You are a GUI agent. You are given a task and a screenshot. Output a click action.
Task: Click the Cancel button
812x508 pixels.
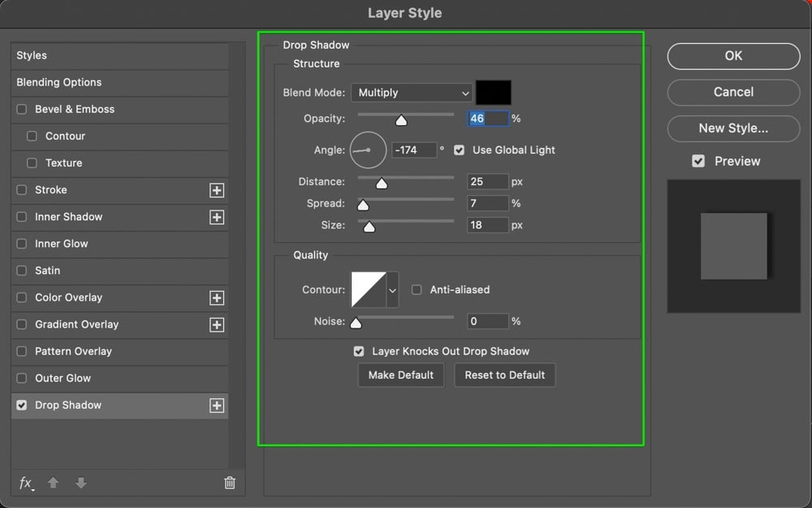coord(733,93)
